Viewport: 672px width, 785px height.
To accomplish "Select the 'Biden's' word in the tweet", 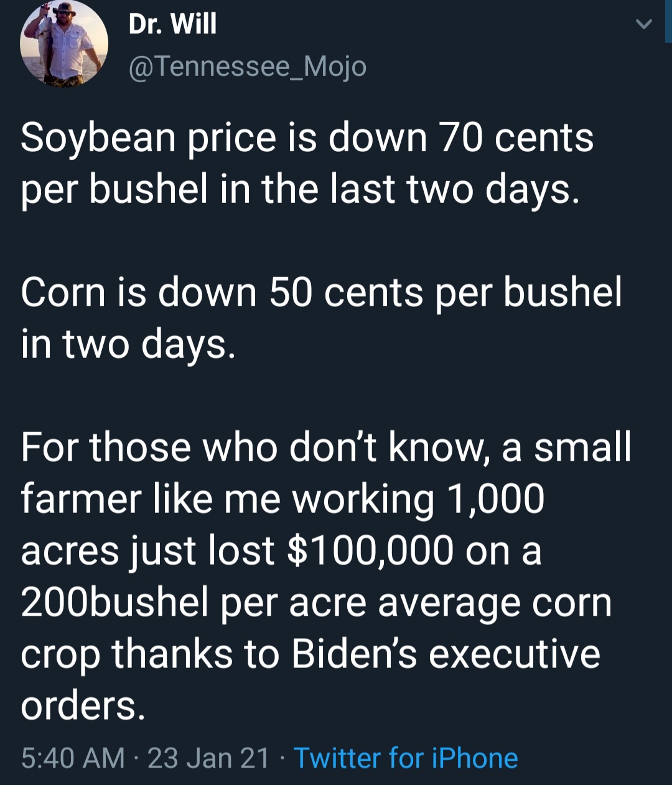I will (x=354, y=654).
